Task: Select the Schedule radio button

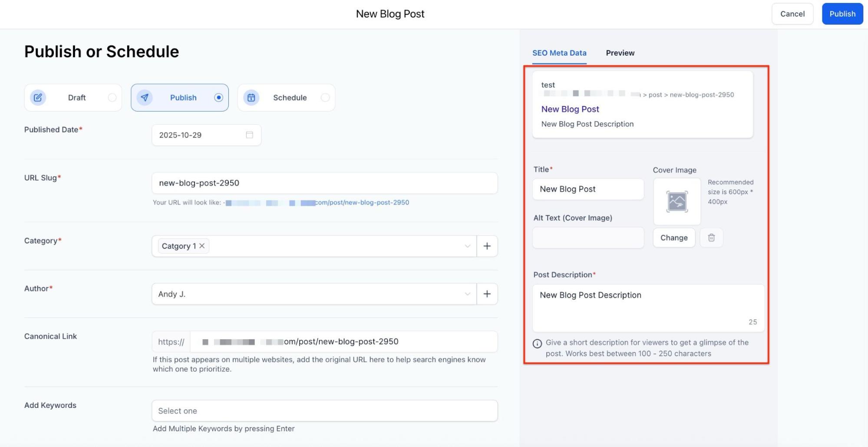Action: click(325, 98)
